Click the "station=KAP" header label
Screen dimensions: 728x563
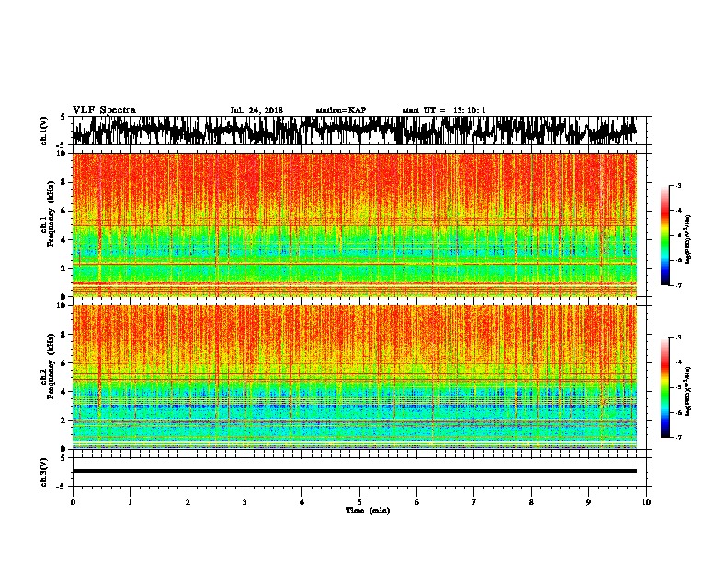coord(341,110)
